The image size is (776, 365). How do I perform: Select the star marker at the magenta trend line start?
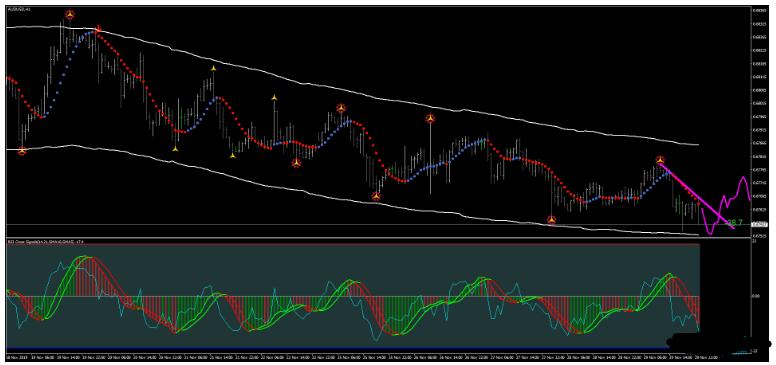click(x=660, y=160)
